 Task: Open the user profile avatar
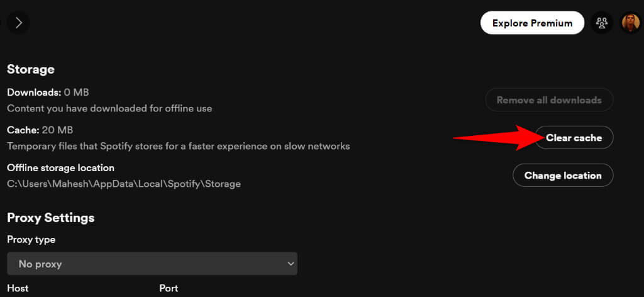630,23
